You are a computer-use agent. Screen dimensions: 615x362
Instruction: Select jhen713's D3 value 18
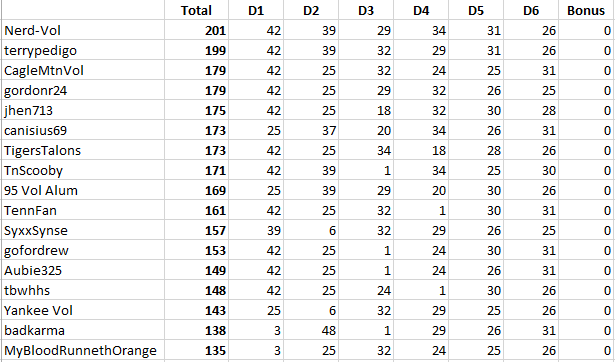[366, 110]
